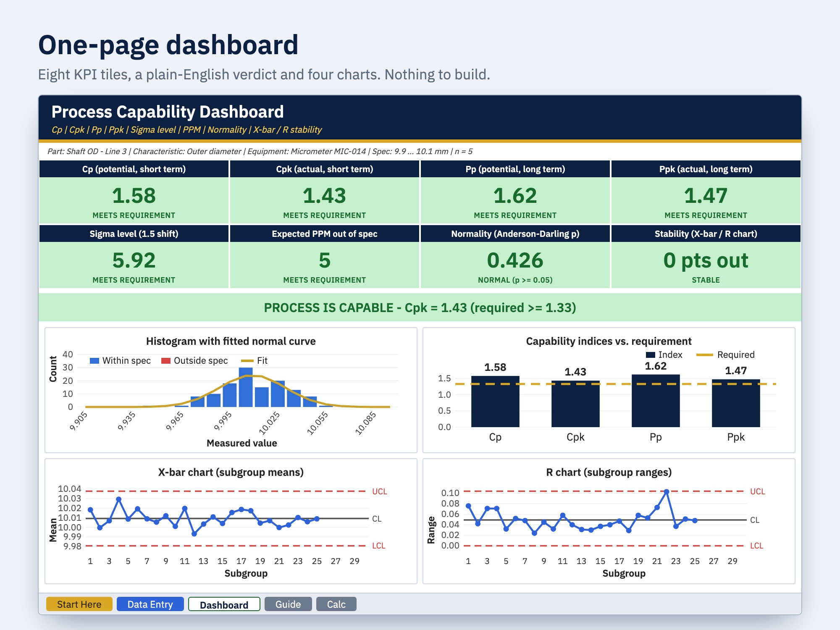This screenshot has width=840, height=630.
Task: Click the R chart (subgroup ranges) title
Action: pos(609,472)
